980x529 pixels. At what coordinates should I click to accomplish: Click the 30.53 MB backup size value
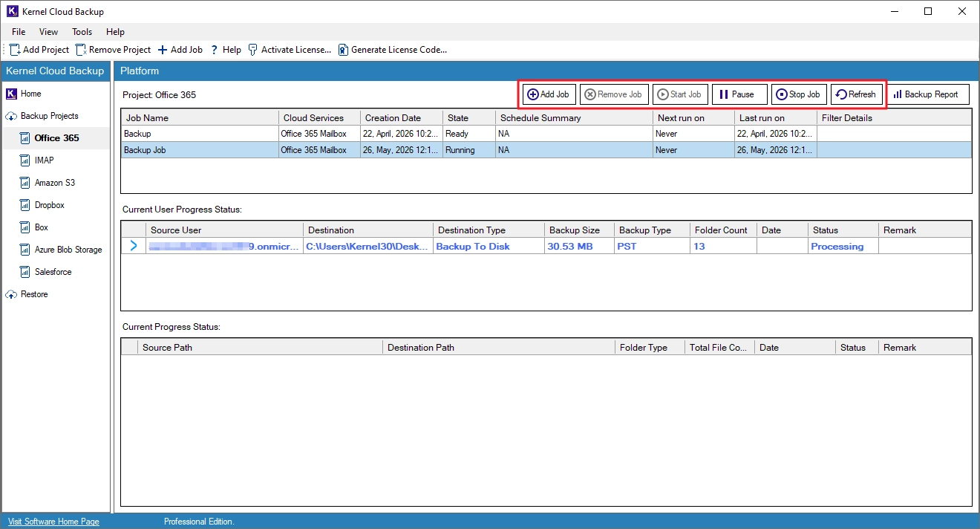point(570,246)
